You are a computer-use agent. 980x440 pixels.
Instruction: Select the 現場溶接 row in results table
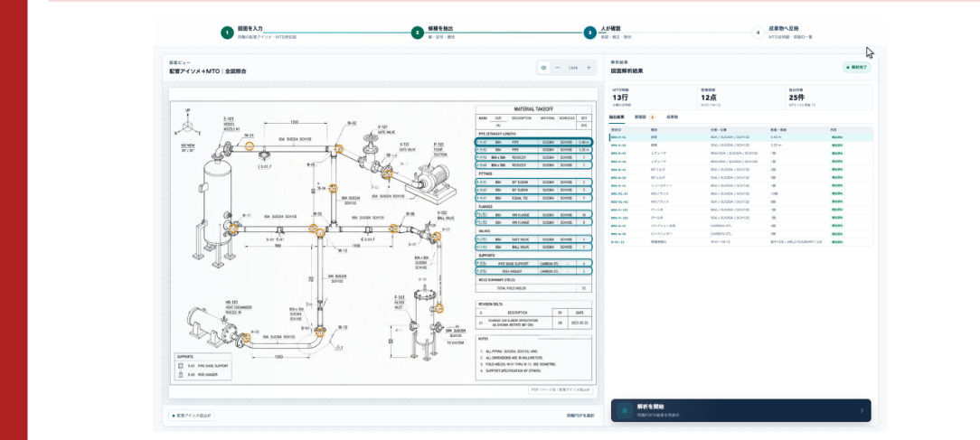pos(741,242)
